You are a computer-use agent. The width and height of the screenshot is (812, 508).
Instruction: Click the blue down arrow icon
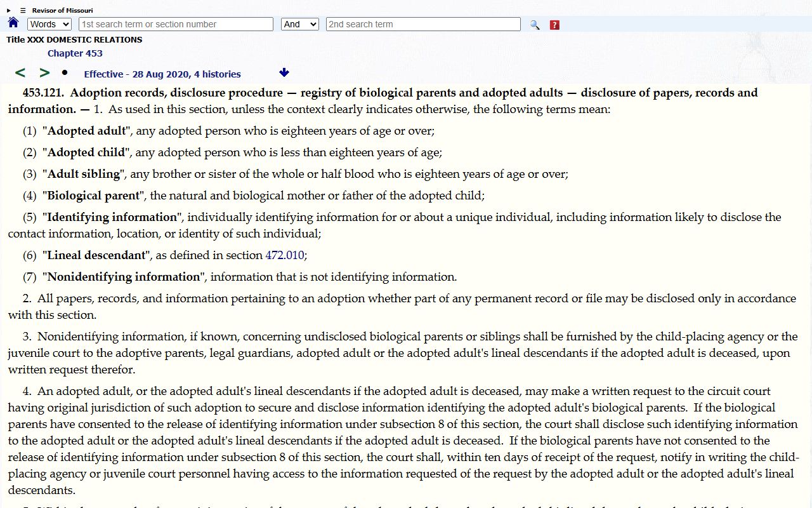tap(284, 73)
